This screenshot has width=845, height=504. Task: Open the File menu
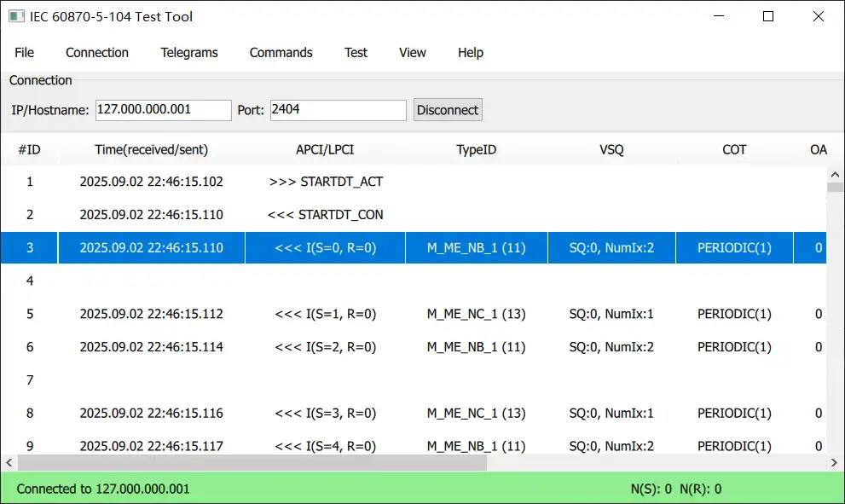(25, 53)
